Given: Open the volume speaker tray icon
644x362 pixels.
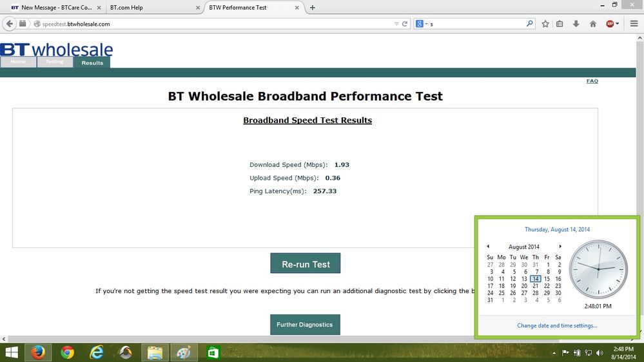Looking at the screenshot, I should click(x=600, y=352).
